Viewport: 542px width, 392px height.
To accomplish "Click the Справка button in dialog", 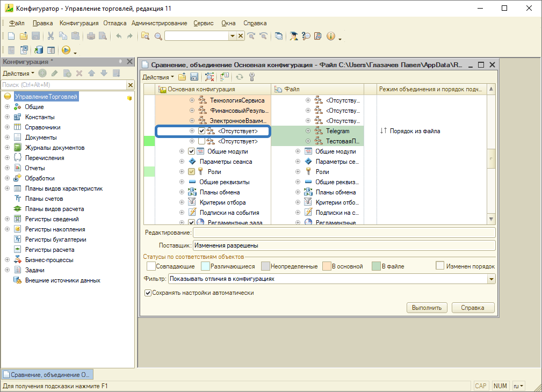I will 473,308.
